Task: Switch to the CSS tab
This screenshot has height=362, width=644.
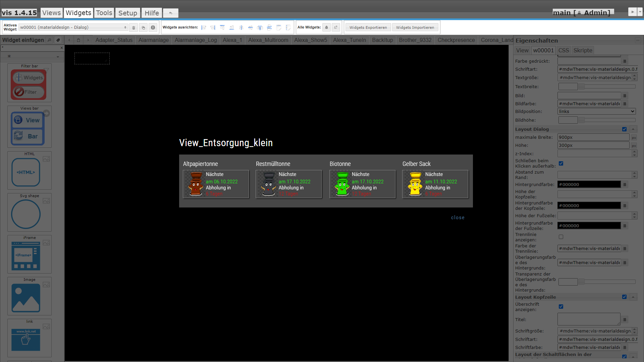Action: click(563, 50)
